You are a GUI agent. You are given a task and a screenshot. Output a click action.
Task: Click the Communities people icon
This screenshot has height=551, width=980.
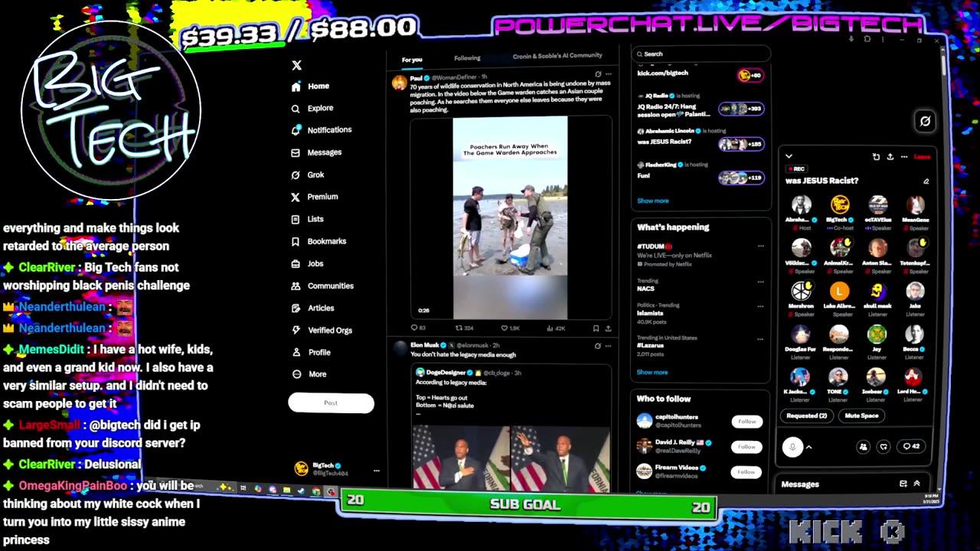[x=296, y=285]
